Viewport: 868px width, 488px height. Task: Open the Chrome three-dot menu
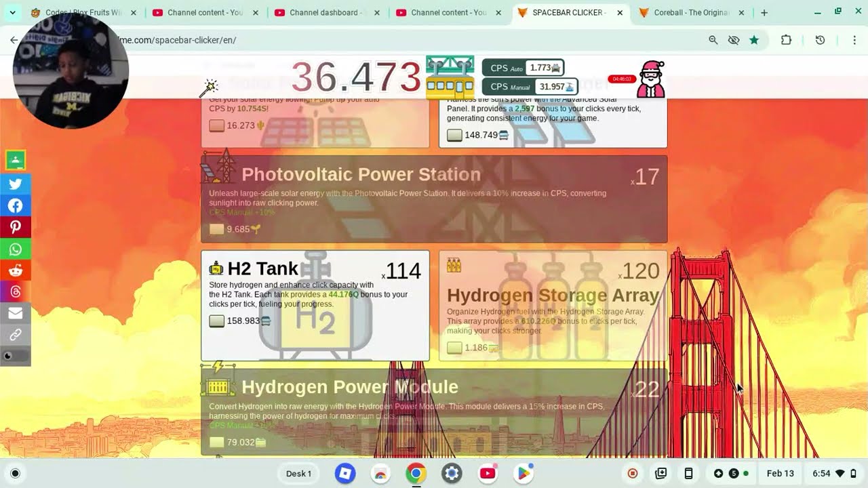pos(854,40)
